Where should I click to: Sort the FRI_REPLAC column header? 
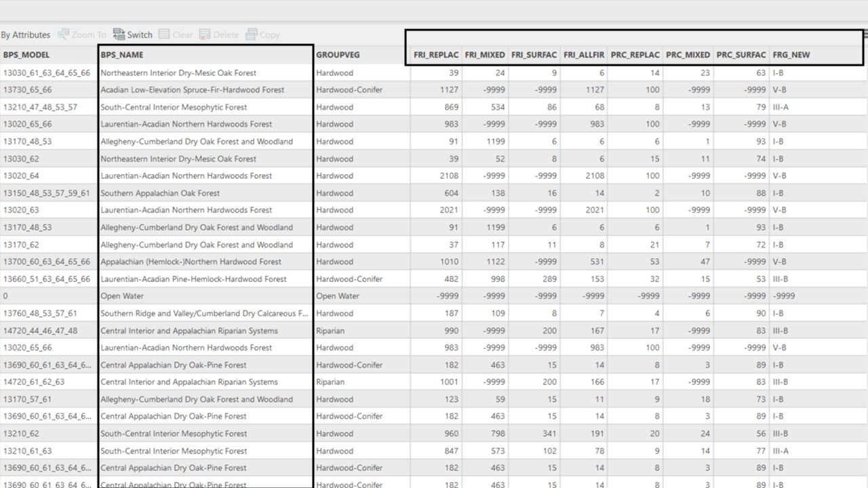point(435,54)
